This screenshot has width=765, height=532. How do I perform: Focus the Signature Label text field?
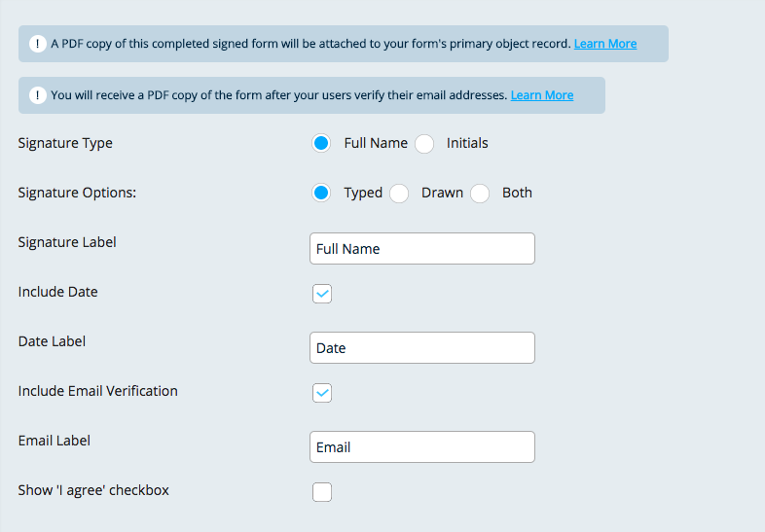click(x=421, y=248)
